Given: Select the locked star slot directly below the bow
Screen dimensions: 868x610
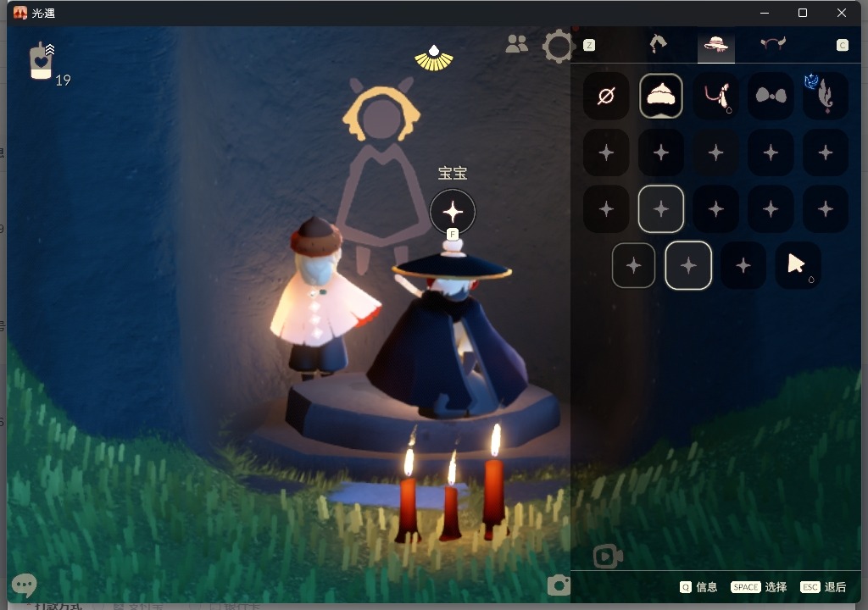Looking at the screenshot, I should click(x=771, y=152).
